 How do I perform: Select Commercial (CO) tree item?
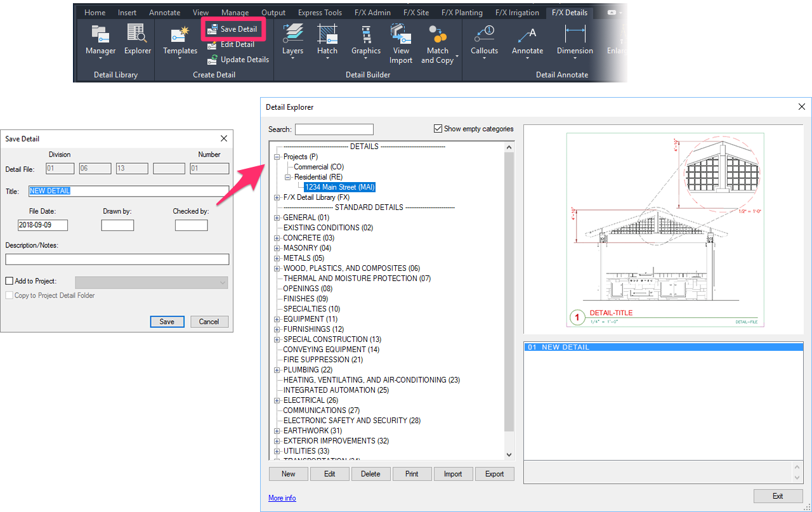coord(318,167)
